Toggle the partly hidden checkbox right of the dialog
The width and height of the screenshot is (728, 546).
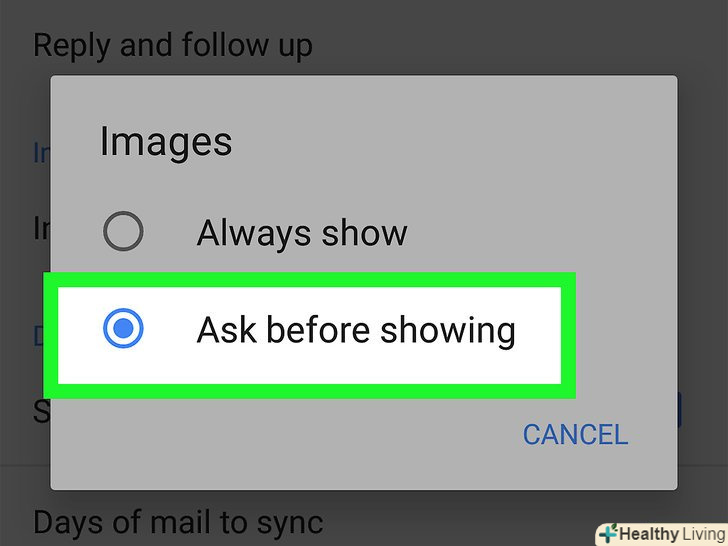pyautogui.click(x=680, y=410)
